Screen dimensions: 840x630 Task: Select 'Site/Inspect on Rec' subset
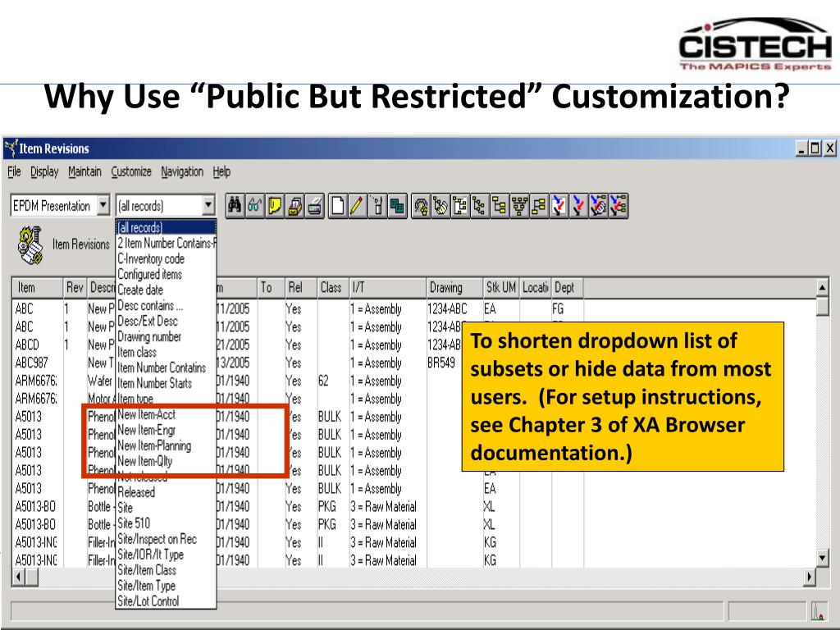(166, 539)
